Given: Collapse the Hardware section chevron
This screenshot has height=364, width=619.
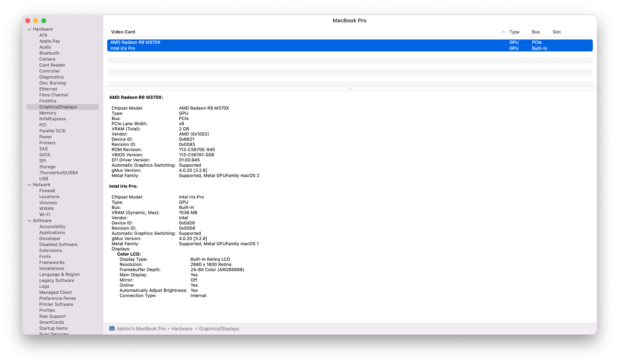Looking at the screenshot, I should (x=29, y=29).
